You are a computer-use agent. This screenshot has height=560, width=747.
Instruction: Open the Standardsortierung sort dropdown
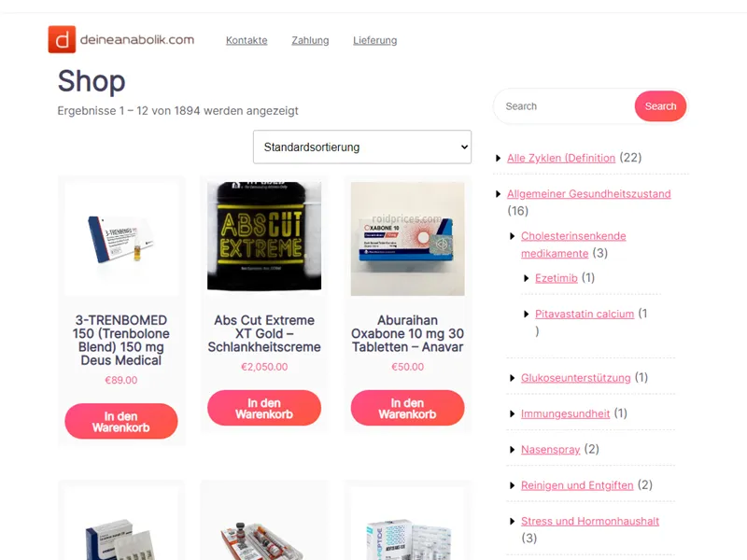[x=362, y=147]
